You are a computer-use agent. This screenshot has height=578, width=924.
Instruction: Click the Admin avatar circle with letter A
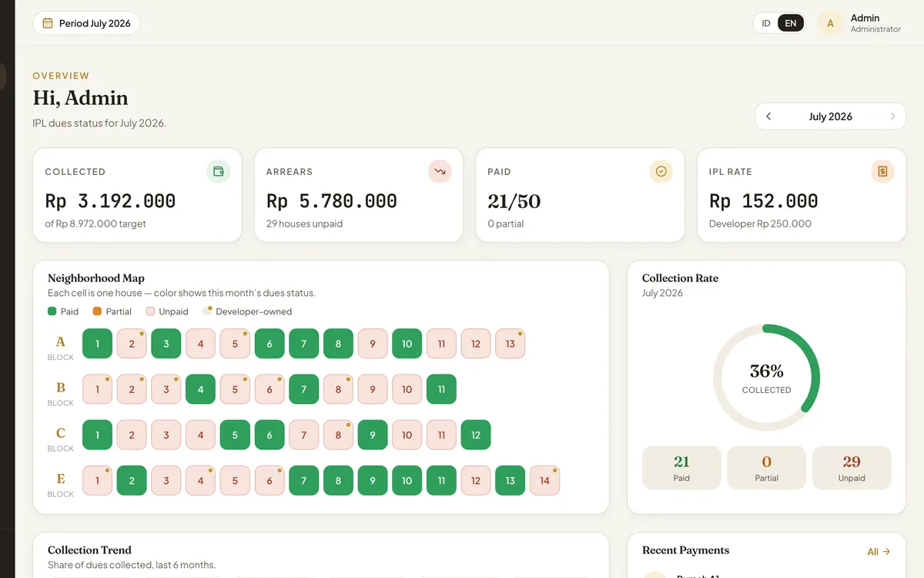pyautogui.click(x=830, y=23)
